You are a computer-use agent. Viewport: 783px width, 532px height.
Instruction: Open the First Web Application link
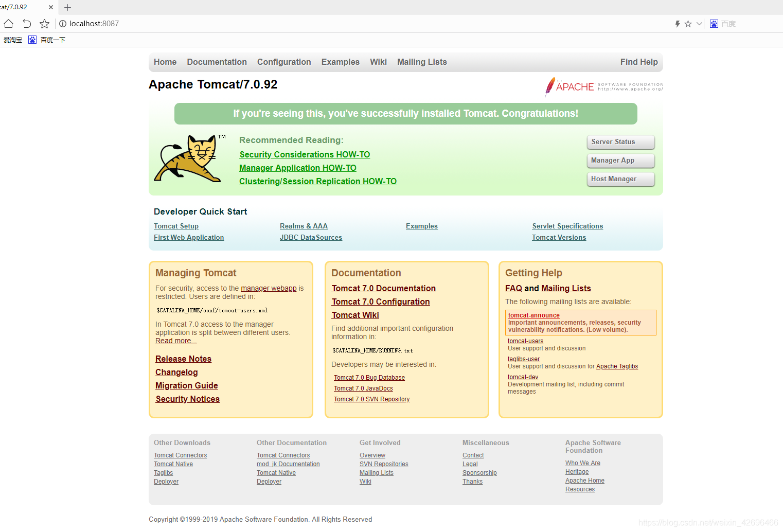(189, 237)
